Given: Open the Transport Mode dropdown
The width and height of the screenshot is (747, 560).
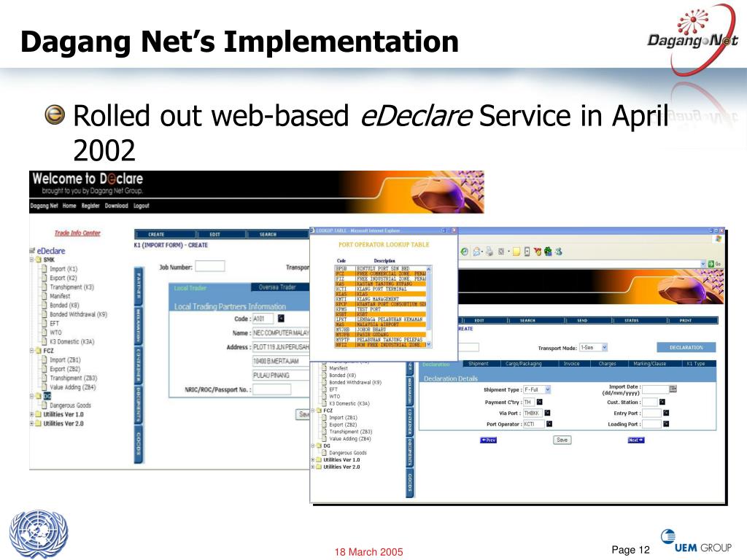Looking at the screenshot, I should coord(604,347).
